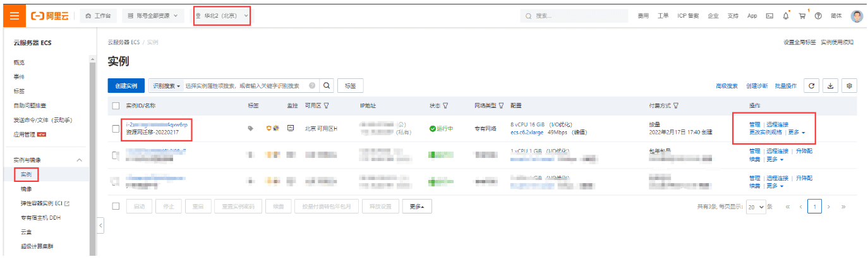Refresh the instance list
This screenshot has height=264, width=868.
click(811, 86)
